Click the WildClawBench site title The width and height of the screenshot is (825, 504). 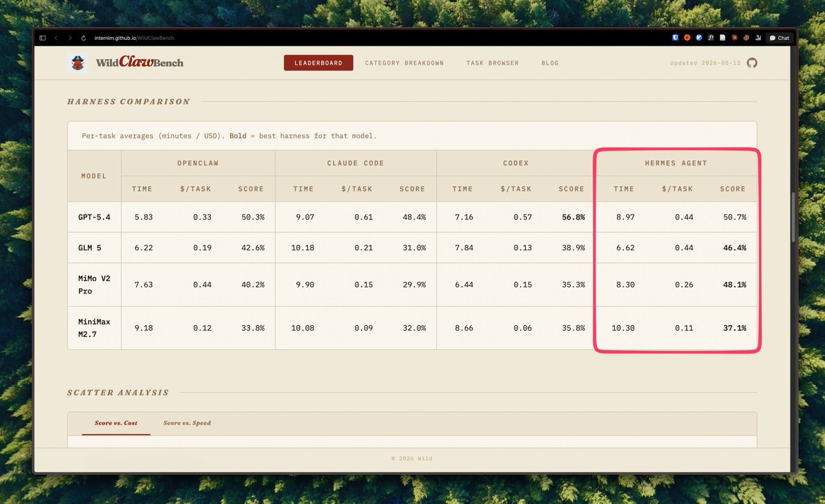pos(140,63)
